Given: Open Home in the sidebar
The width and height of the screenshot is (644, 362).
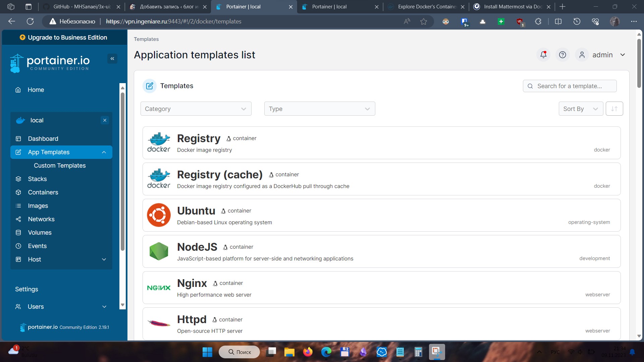Looking at the screenshot, I should pyautogui.click(x=36, y=90).
